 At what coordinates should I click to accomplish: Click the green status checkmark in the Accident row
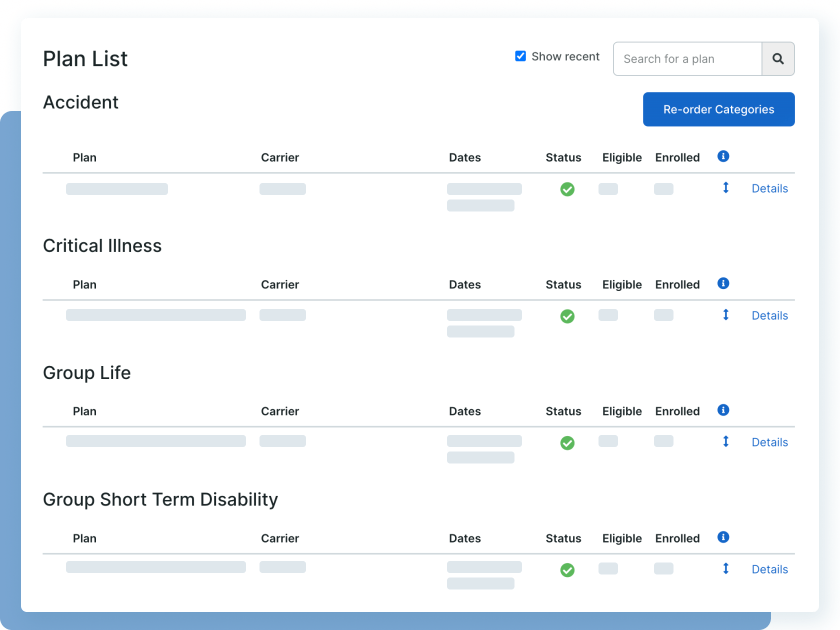[567, 189]
